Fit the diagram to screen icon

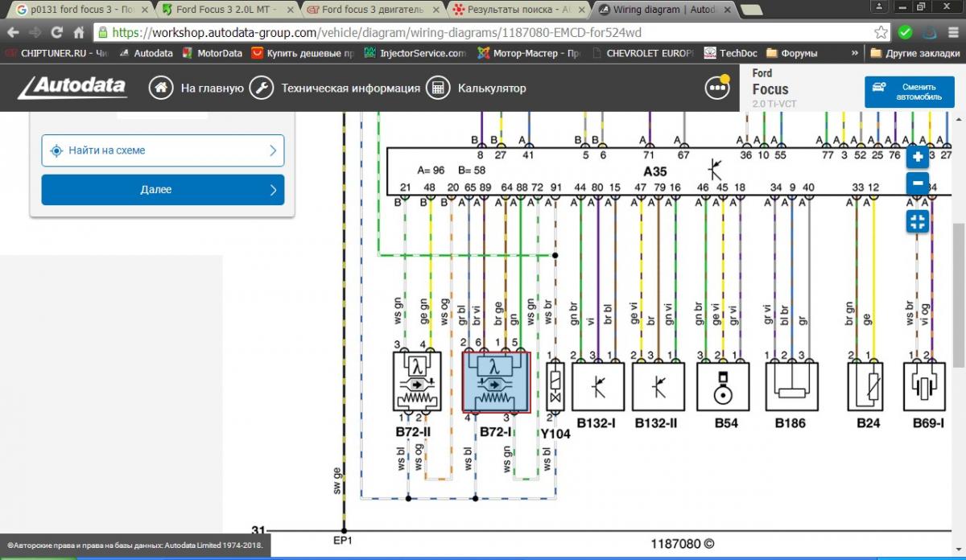(x=918, y=221)
